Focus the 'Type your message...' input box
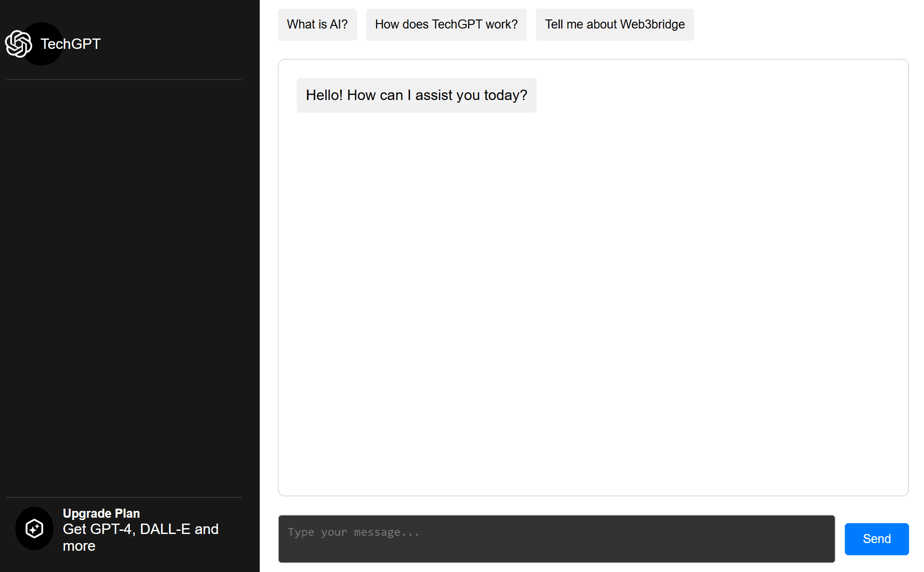This screenshot has width=924, height=572. (x=557, y=539)
